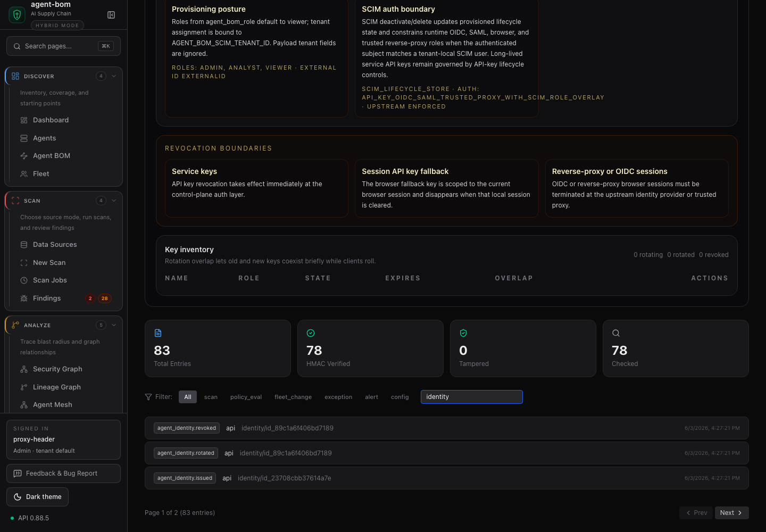Click the Service keys card heading

click(x=194, y=171)
